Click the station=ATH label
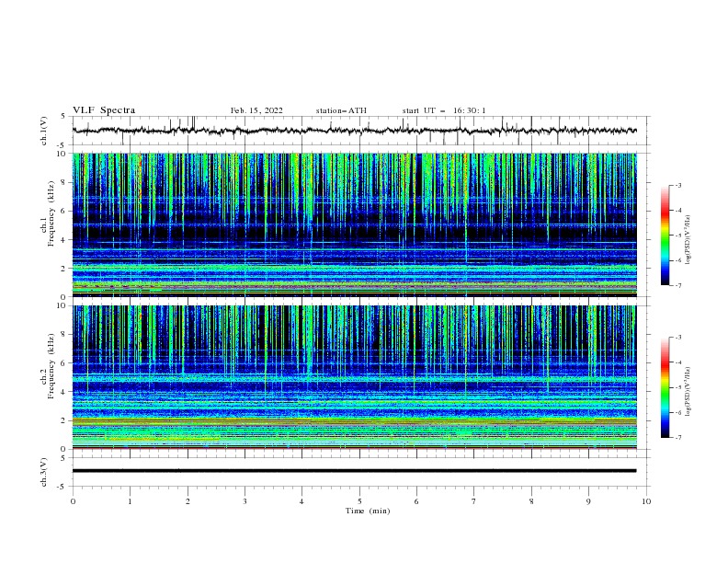 pos(341,110)
